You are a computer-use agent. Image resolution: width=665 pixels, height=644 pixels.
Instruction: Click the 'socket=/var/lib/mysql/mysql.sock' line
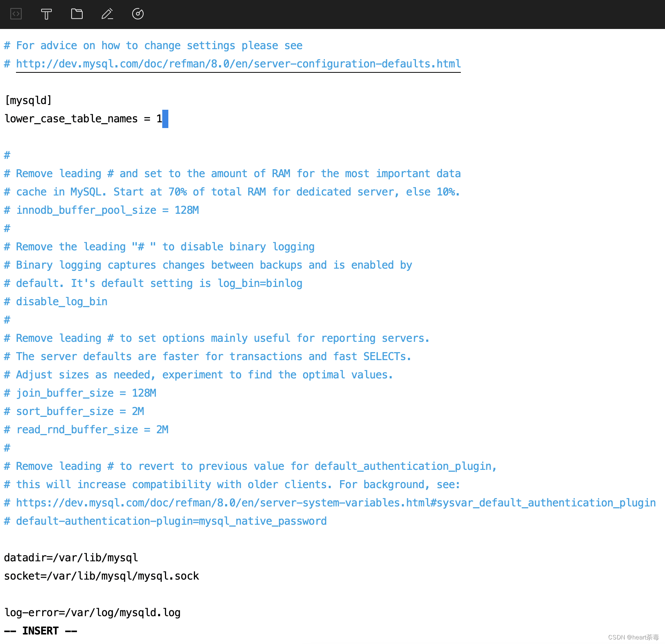pyautogui.click(x=101, y=576)
